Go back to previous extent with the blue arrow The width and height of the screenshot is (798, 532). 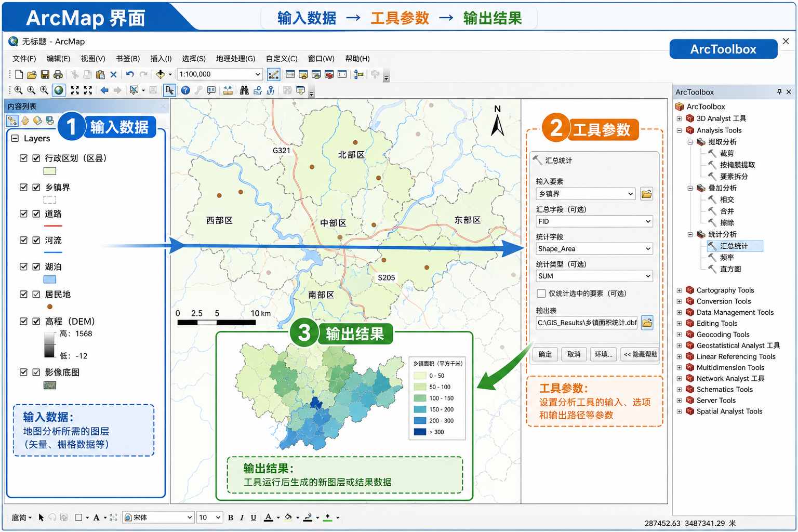click(x=104, y=90)
